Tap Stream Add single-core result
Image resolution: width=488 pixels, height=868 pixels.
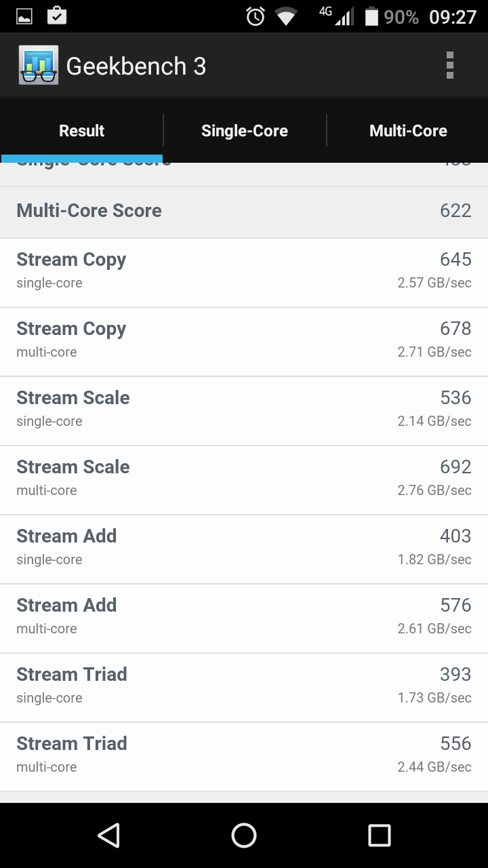coord(244,549)
